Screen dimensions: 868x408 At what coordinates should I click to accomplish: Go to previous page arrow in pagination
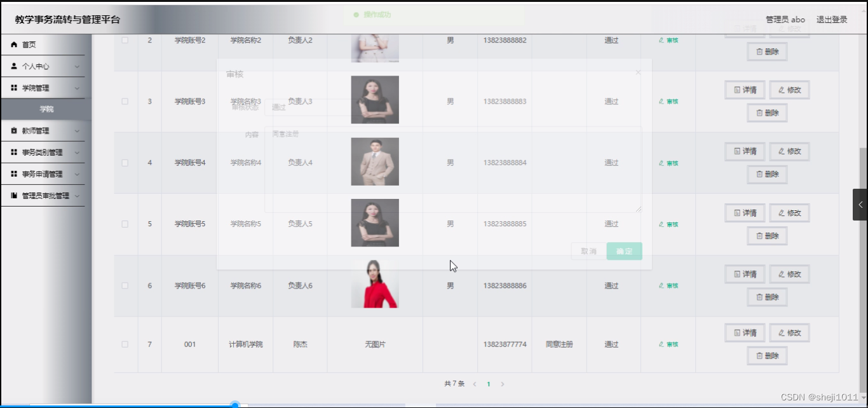coord(474,384)
